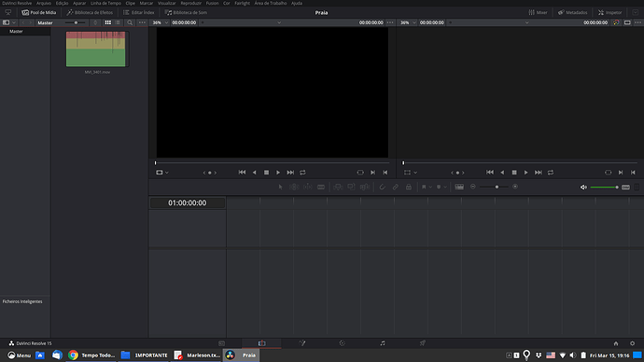Adjust the media pool thumbnail size slider
This screenshot has width=644, height=362.
[76, 22]
